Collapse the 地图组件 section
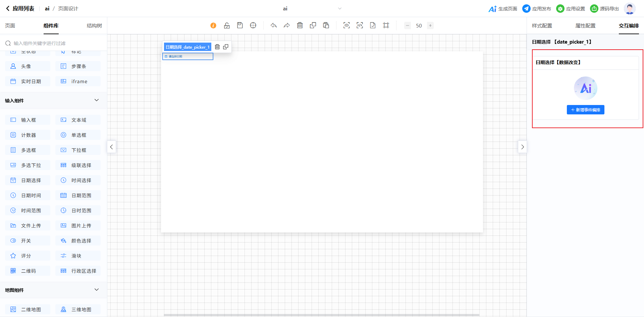The image size is (644, 317). click(97, 290)
